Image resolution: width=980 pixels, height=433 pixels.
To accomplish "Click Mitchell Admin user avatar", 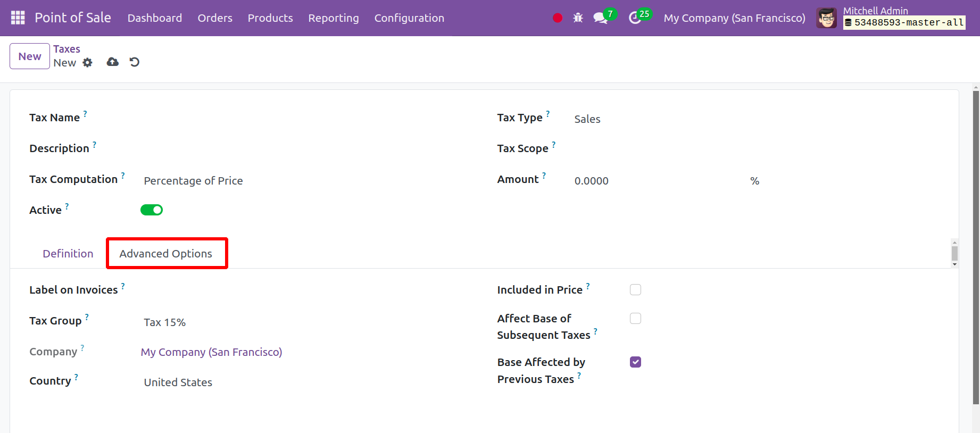I will tap(826, 18).
